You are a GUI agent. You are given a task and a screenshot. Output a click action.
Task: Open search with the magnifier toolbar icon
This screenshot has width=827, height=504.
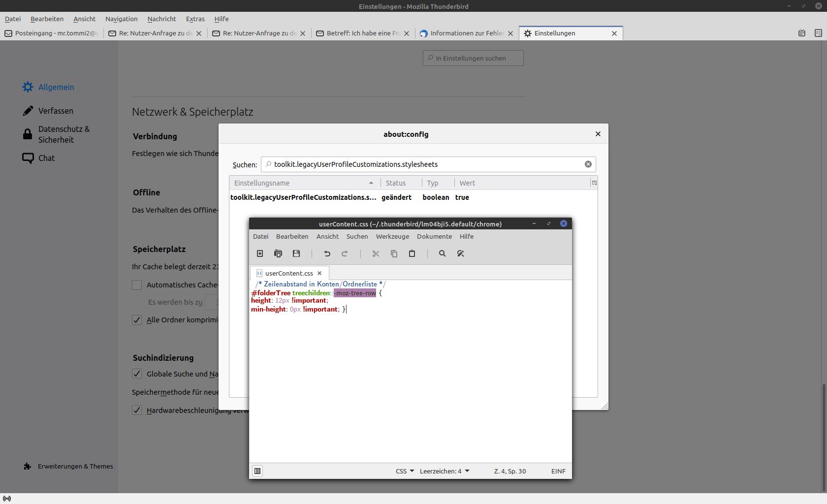tap(442, 253)
